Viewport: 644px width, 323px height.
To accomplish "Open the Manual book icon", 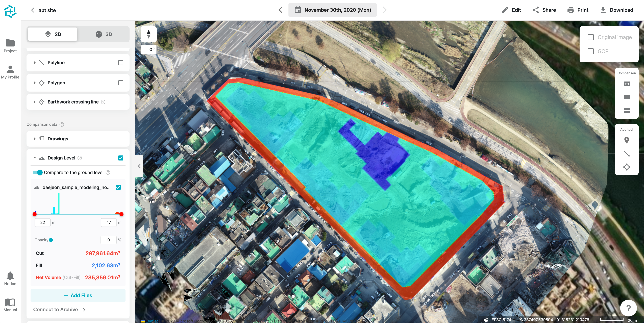I will click(10, 305).
